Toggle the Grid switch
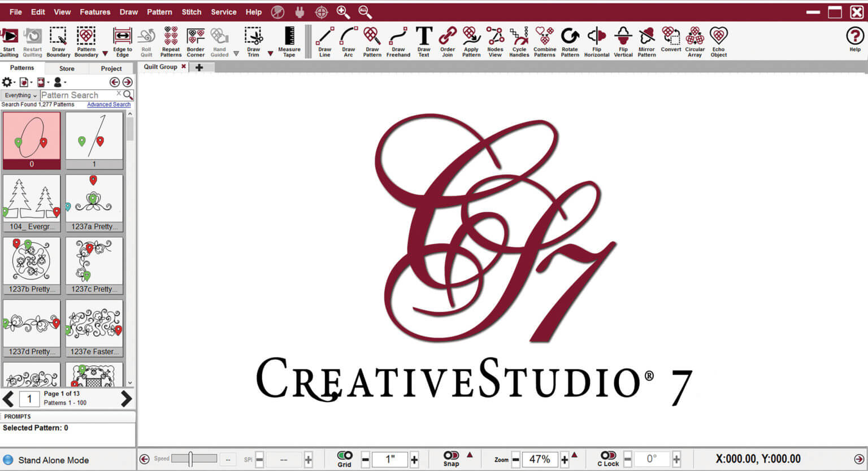868x471 pixels. 345,455
